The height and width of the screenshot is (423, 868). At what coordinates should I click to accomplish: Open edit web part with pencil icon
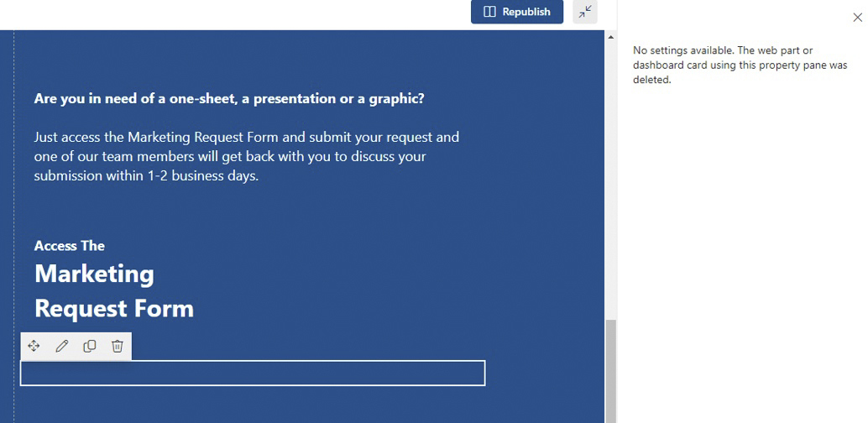click(x=61, y=346)
